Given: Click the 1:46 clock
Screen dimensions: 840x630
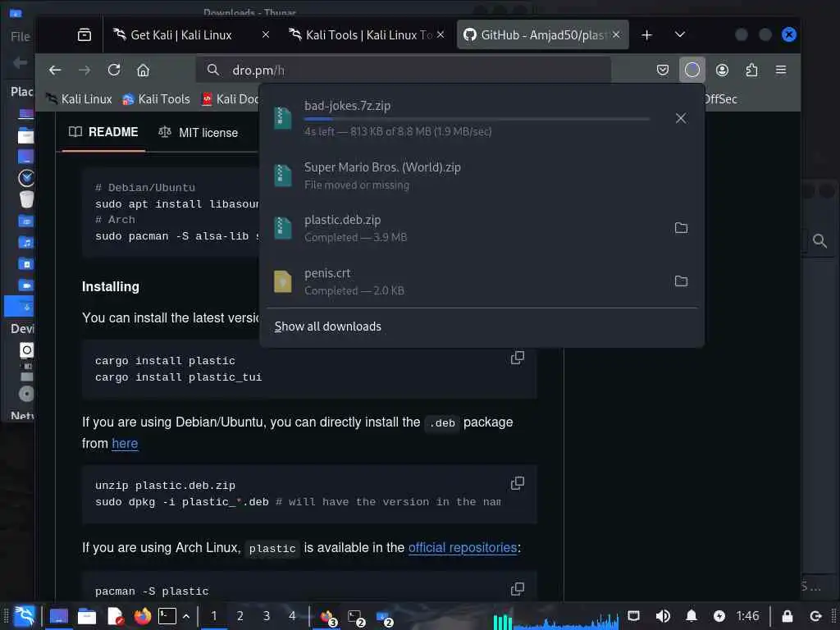Looking at the screenshot, I should tap(747, 616).
